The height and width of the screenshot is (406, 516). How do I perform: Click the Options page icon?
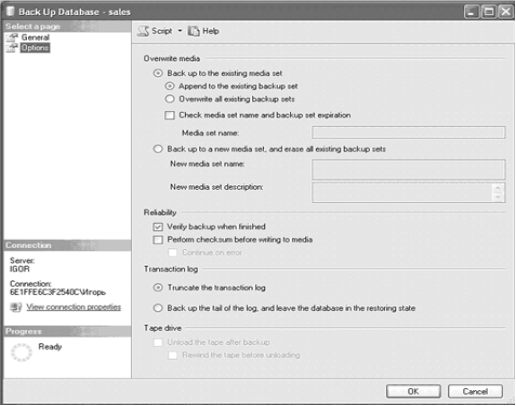coord(12,48)
